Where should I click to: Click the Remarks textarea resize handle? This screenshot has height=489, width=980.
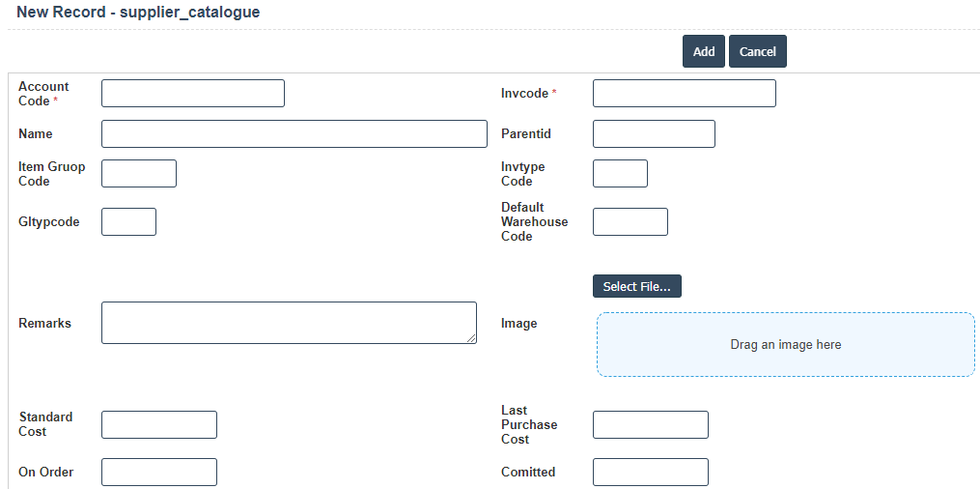(472, 339)
